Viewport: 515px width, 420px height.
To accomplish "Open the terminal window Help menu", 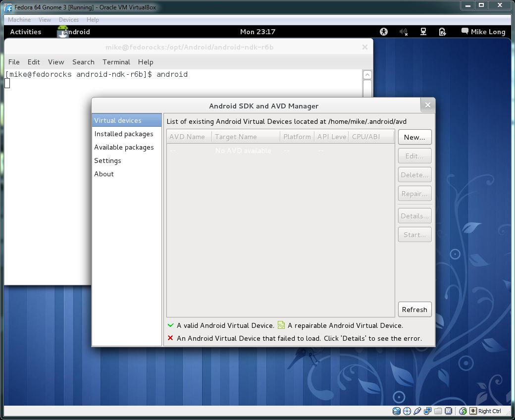I will coord(146,62).
